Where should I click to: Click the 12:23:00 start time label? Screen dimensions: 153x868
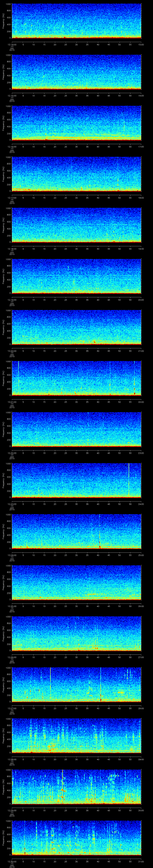pos(12,504)
